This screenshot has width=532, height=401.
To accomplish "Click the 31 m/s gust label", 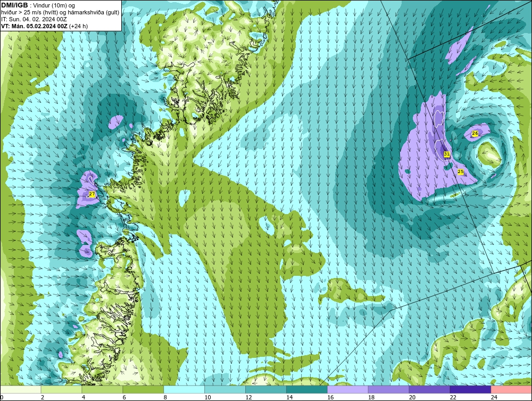I will click(x=447, y=154).
